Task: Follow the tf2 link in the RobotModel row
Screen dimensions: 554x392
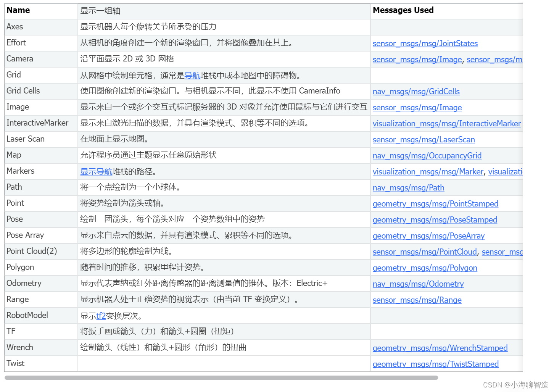Action: [x=101, y=316]
